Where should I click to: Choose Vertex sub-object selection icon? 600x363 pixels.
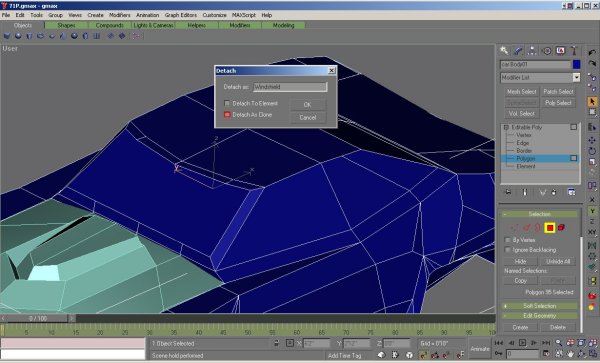[514, 228]
